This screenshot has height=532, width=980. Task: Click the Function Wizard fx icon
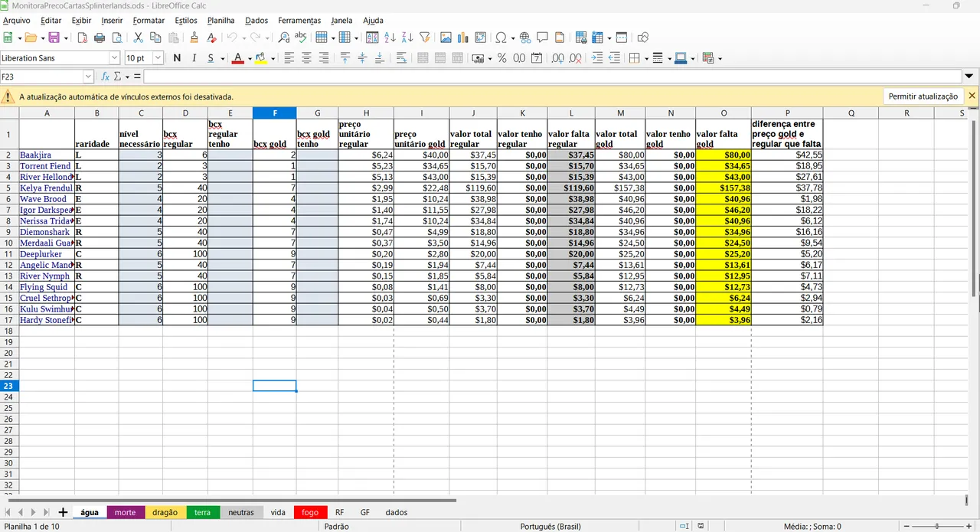pyautogui.click(x=106, y=77)
